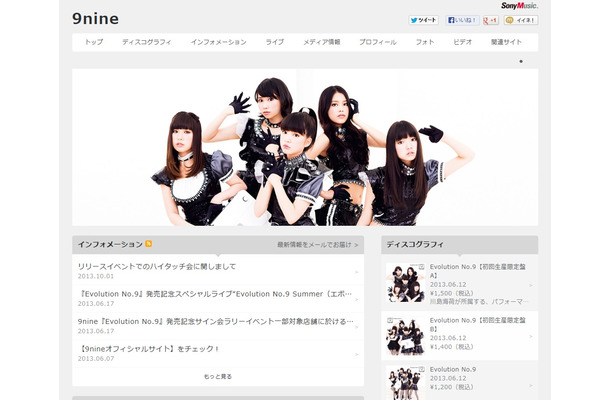The width and height of the screenshot is (610, 400).
Task: Click Evolution No.9【初回生産限定盤A】title
Action: click(x=478, y=271)
